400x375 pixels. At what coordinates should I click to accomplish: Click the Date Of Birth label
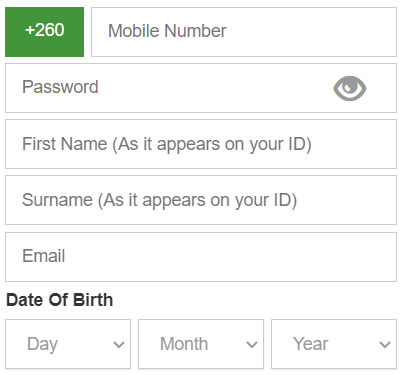click(59, 300)
